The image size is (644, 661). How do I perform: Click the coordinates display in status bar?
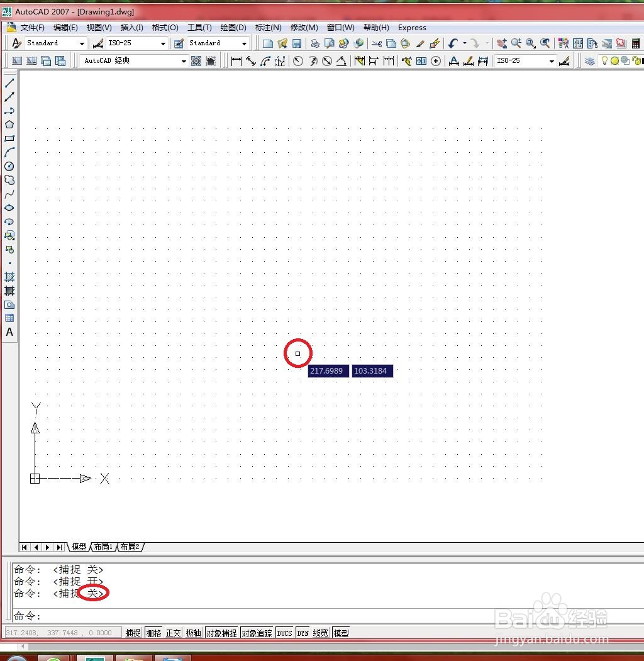point(62,633)
